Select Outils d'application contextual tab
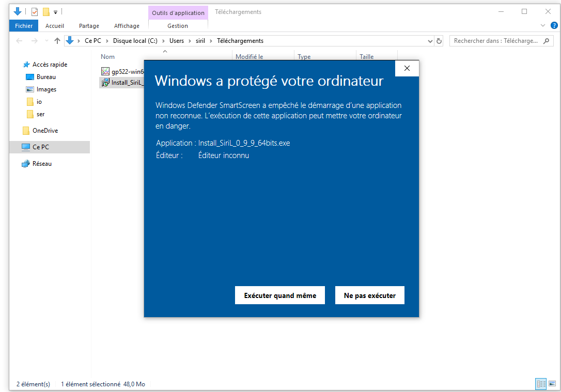The image size is (561, 392). pyautogui.click(x=178, y=13)
